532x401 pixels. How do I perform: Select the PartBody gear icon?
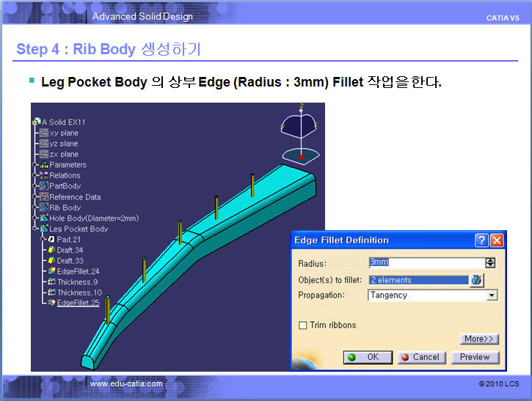tap(43, 186)
